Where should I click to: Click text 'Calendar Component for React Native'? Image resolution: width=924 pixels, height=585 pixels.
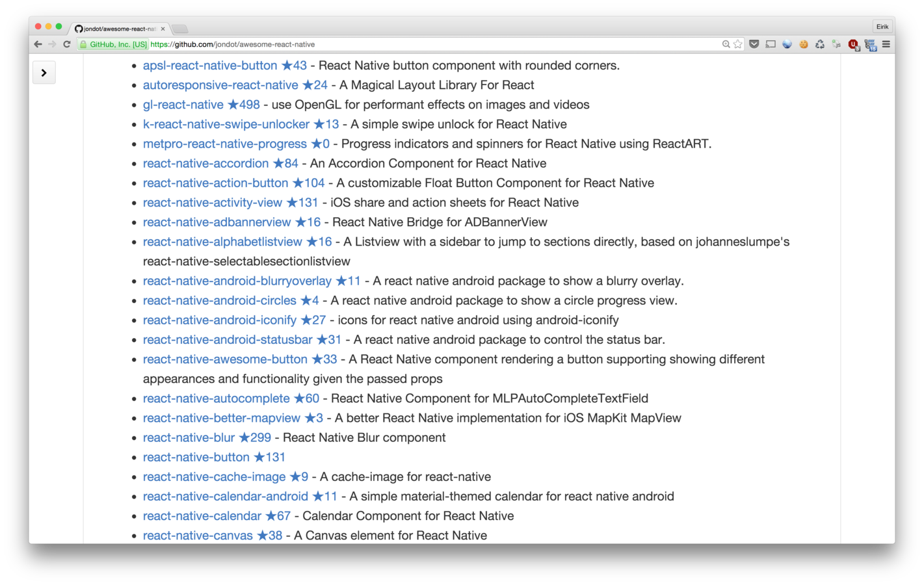click(408, 515)
